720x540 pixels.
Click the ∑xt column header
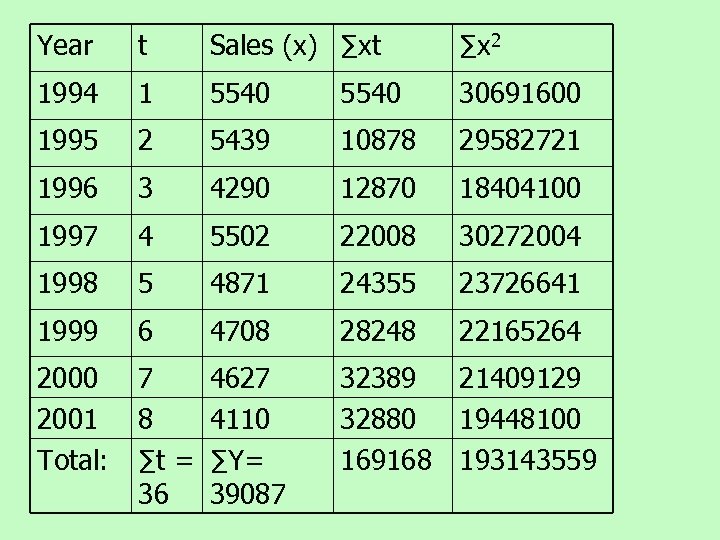[362, 46]
